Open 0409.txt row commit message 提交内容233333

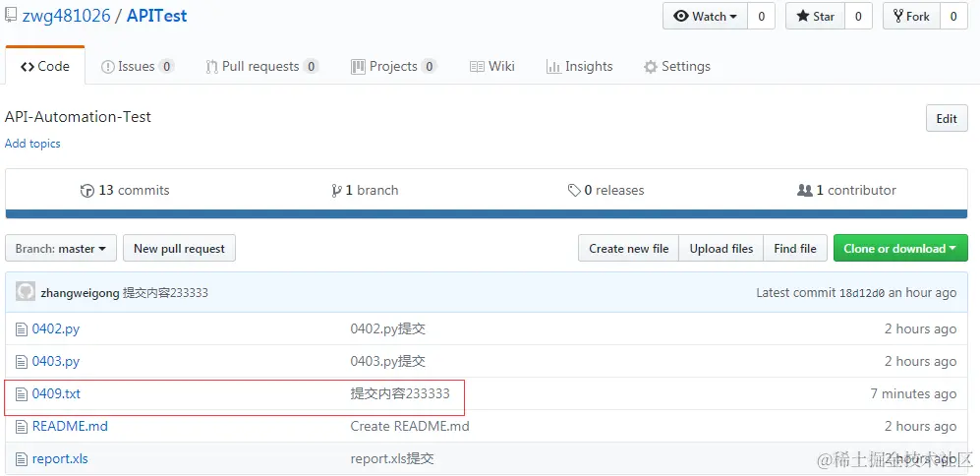pyautogui.click(x=400, y=394)
